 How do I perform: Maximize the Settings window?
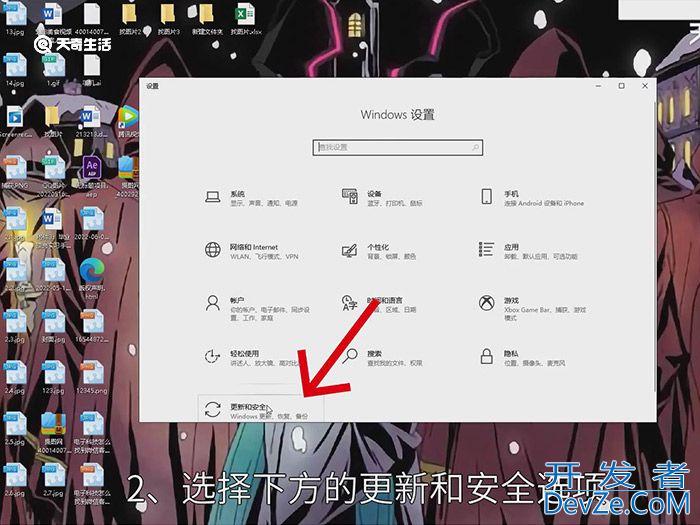click(621, 86)
